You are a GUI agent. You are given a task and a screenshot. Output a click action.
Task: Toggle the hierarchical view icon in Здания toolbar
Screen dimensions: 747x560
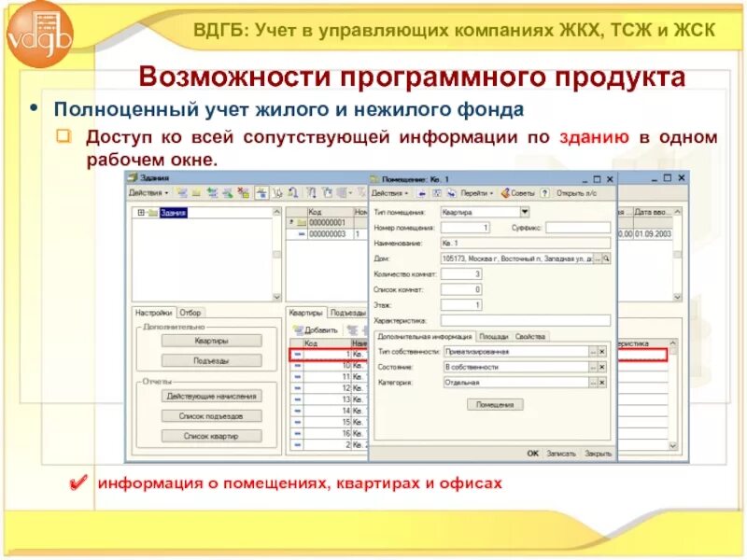pyautogui.click(x=261, y=193)
